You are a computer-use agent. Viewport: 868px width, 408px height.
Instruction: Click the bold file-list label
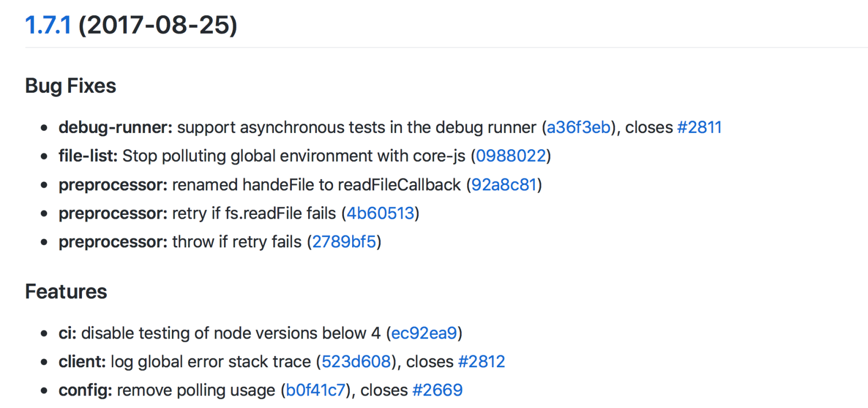point(88,156)
